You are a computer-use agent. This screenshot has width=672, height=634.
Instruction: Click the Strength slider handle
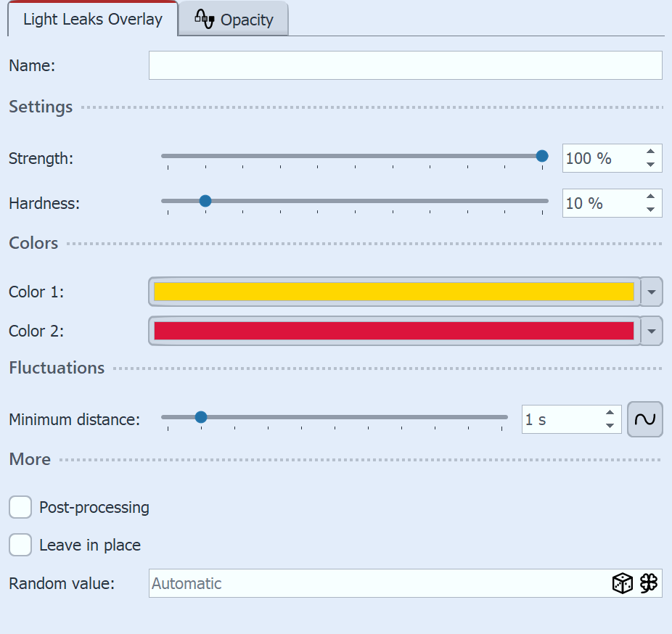point(541,155)
